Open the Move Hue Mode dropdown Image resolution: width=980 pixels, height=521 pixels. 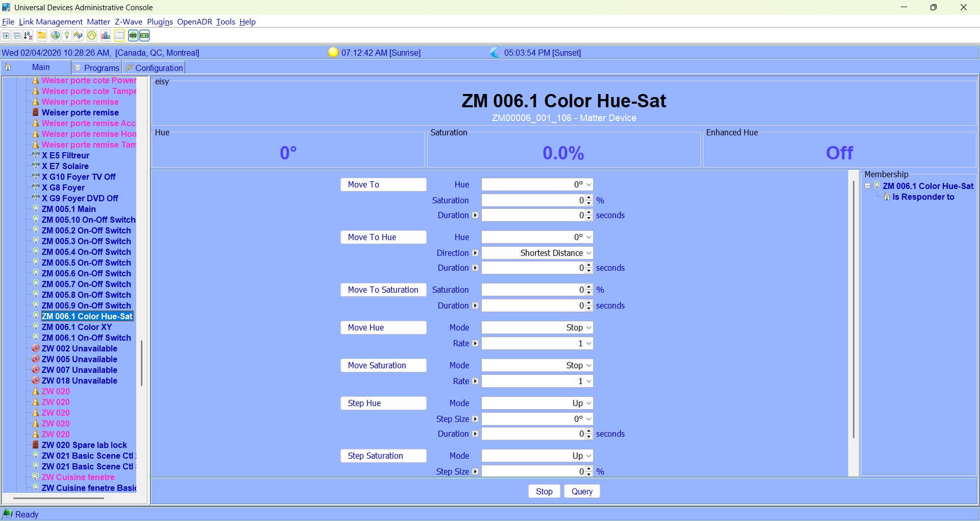coord(537,327)
